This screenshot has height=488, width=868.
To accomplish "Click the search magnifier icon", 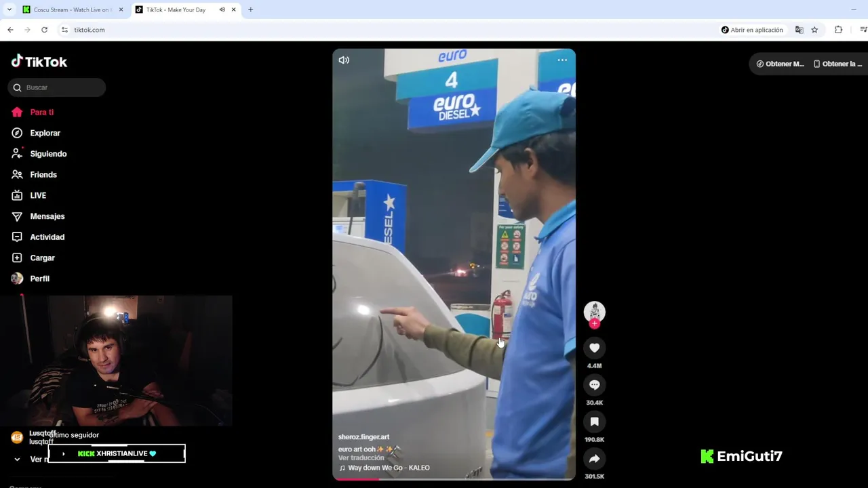I will (18, 87).
